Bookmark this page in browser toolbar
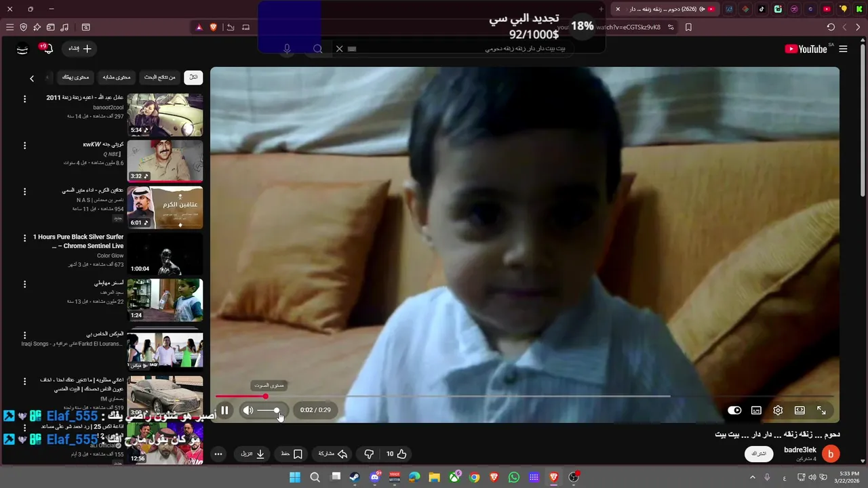The height and width of the screenshot is (488, 868). [688, 27]
